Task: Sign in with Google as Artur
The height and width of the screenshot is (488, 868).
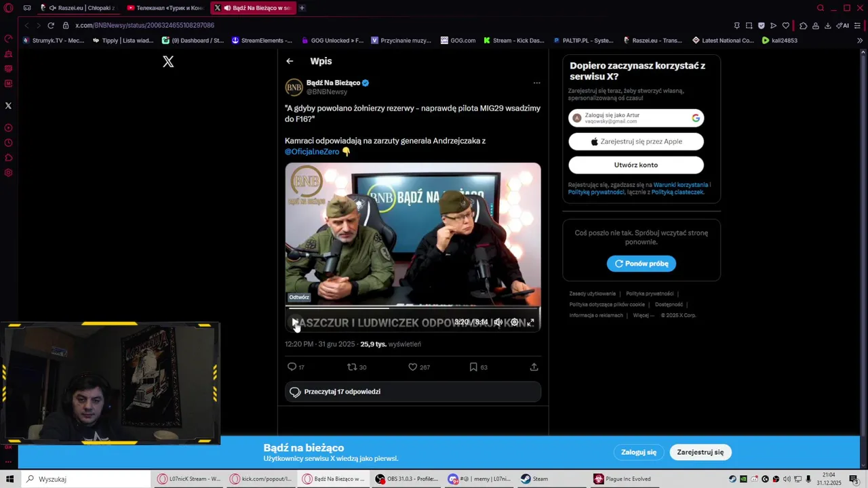Action: (636, 118)
